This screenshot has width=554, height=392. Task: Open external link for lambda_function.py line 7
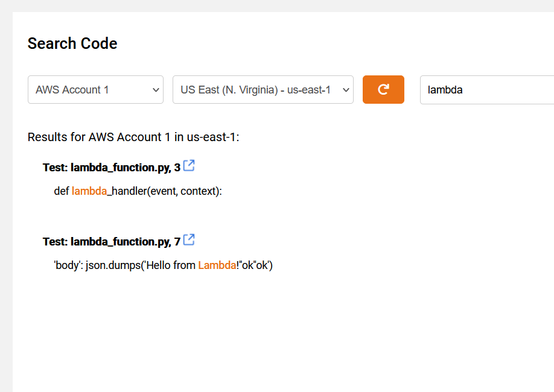coord(189,239)
